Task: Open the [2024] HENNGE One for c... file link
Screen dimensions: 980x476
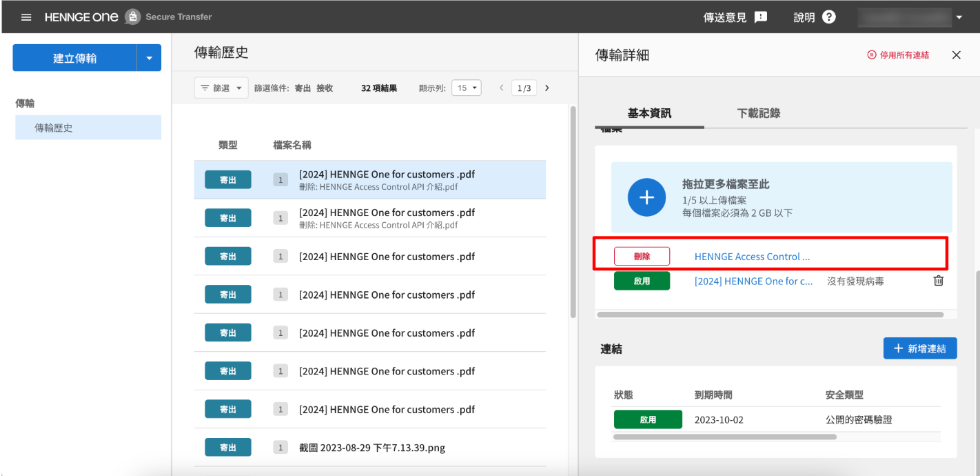Action: 753,281
